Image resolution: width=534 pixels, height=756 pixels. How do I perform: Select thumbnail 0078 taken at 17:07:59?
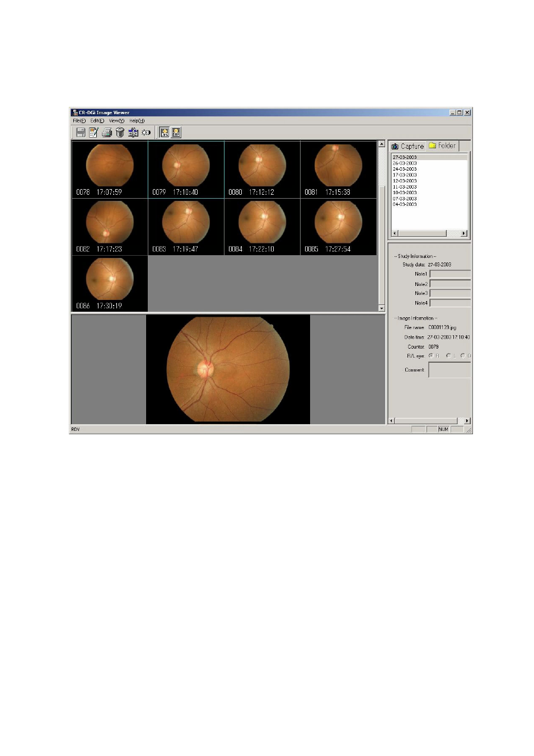tap(110, 169)
